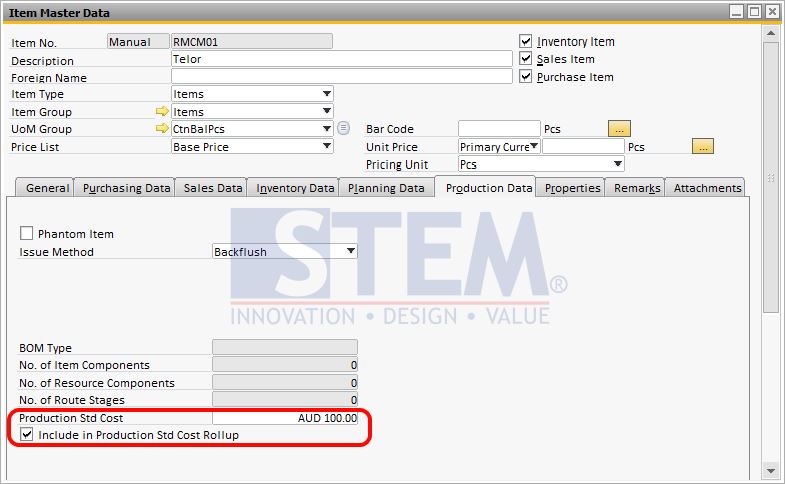Follow the Item Group link arrow

(162, 111)
